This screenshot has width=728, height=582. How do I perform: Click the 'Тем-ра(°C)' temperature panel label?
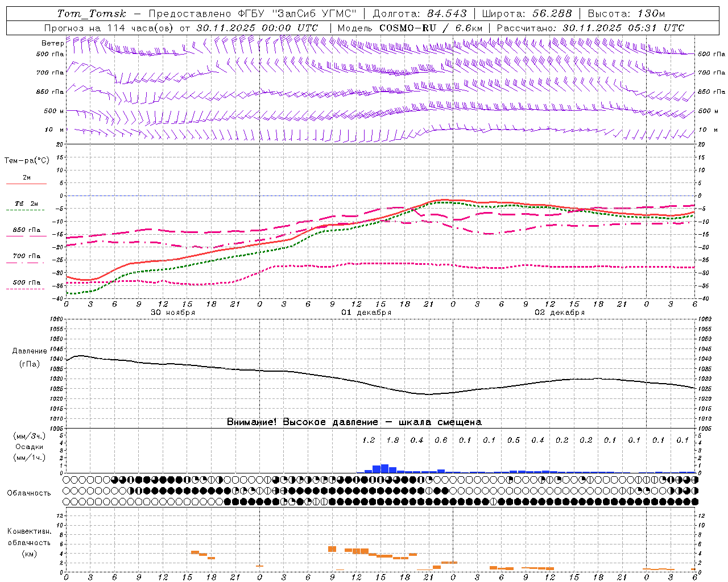(x=27, y=161)
